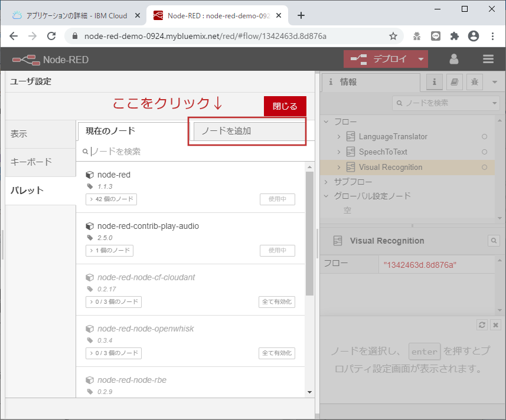Select the info (i) icon in the sidebar
Viewport: 506px width, 420px height.
(433, 82)
